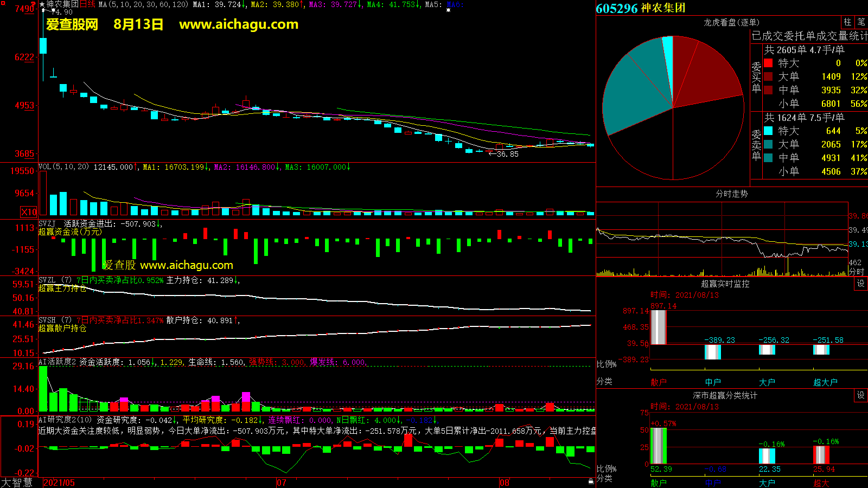Click the 柱 bar-chart view button
The height and width of the screenshot is (488, 868).
pos(847,22)
